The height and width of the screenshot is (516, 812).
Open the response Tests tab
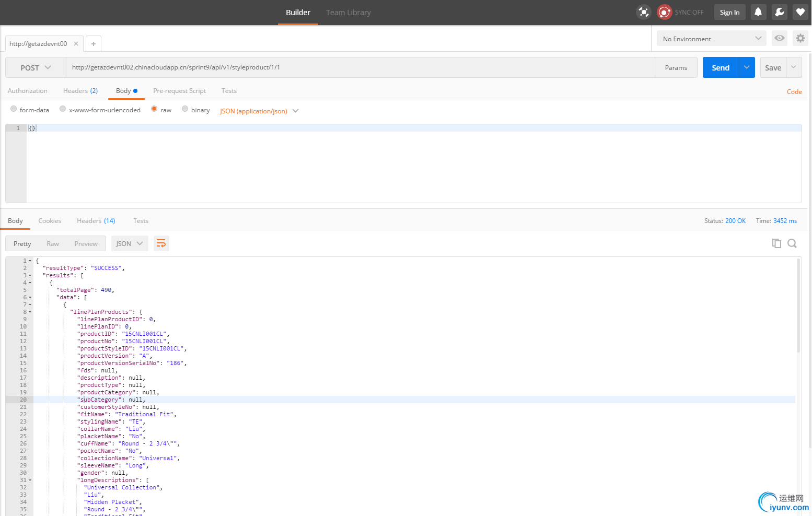tap(141, 221)
